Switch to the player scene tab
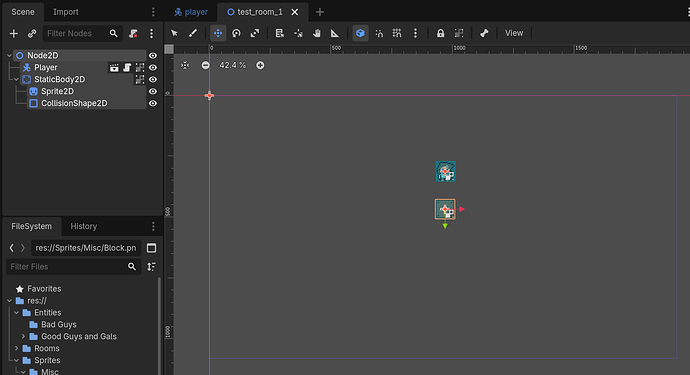This screenshot has height=375, width=690. point(191,12)
